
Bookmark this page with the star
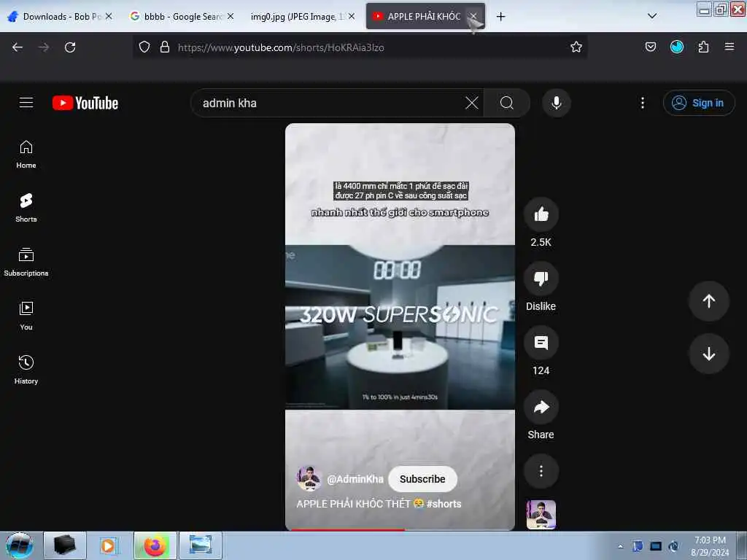pyautogui.click(x=576, y=47)
